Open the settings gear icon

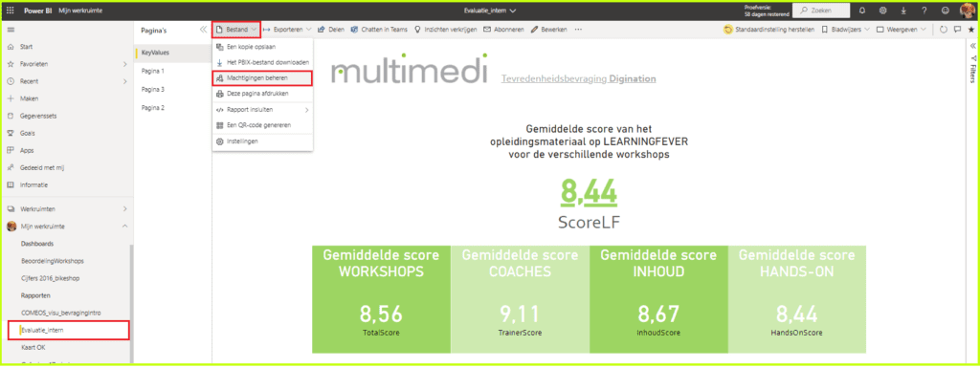pos(882,11)
